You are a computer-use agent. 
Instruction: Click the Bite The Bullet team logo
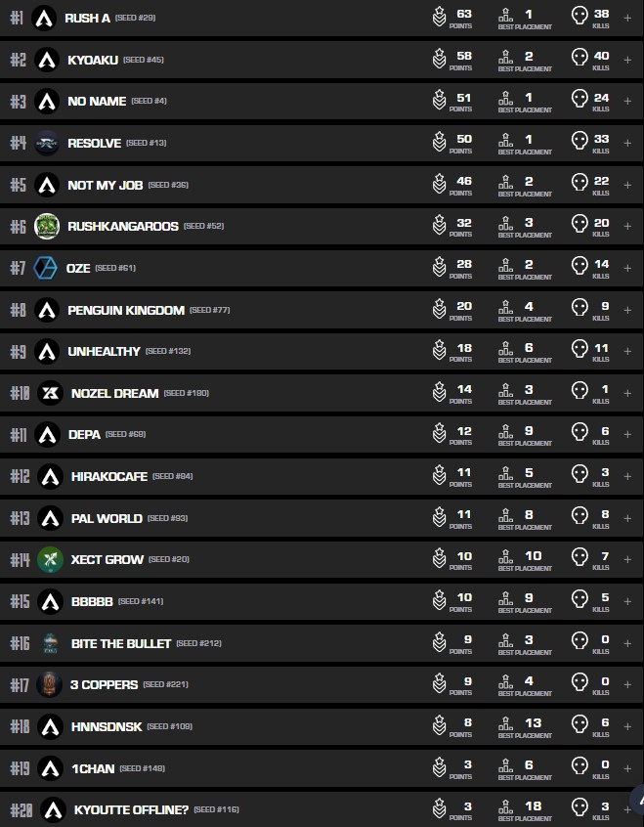(50, 643)
